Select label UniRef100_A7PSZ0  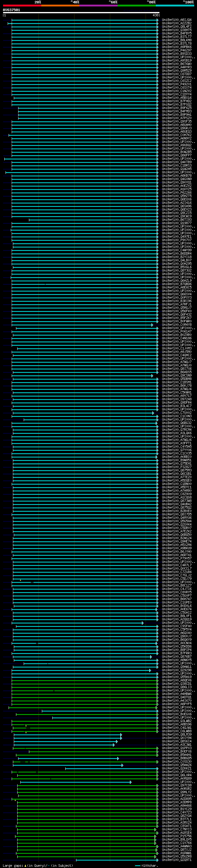click(x=176, y=118)
